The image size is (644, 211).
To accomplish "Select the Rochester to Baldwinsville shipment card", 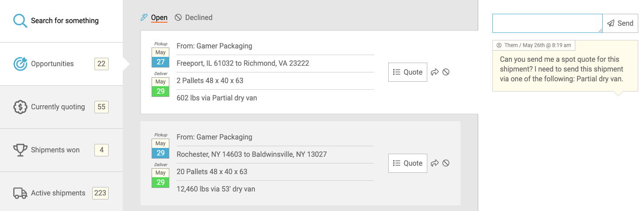I will 301,163.
